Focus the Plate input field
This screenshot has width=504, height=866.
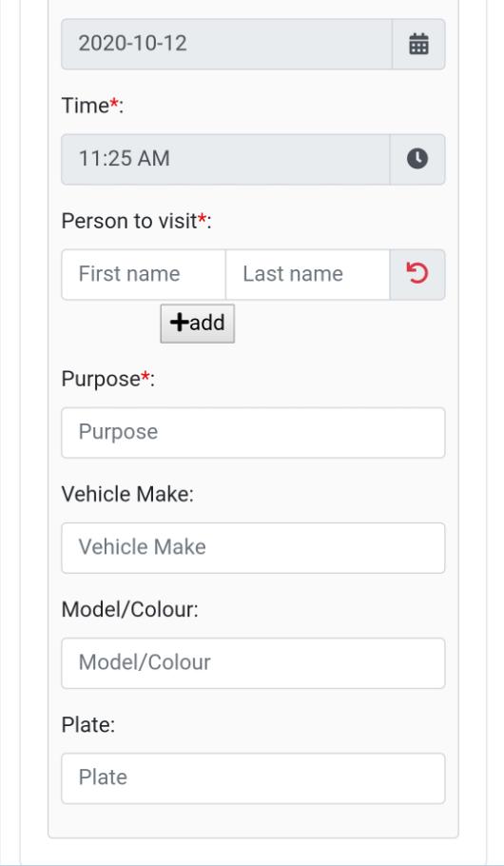tap(253, 778)
